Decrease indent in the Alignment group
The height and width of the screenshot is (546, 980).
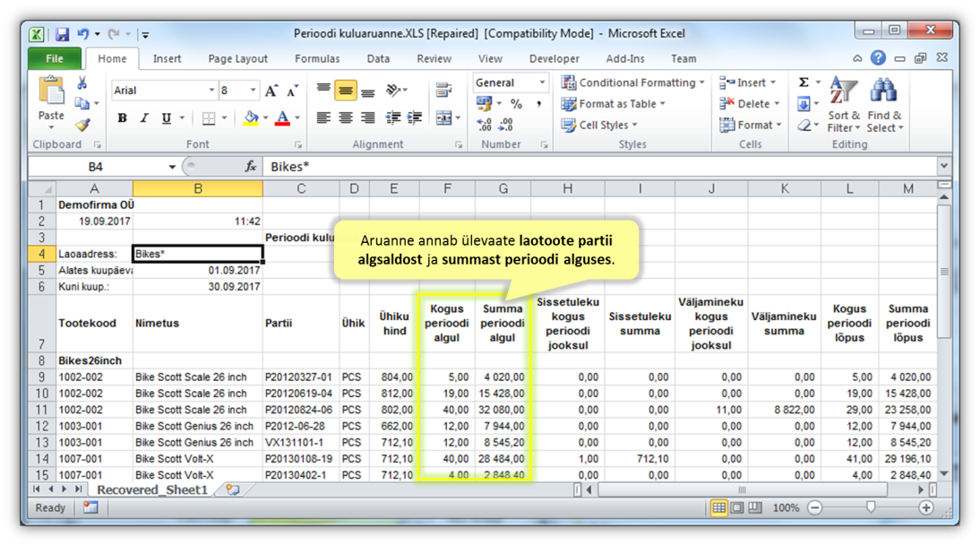[x=393, y=117]
